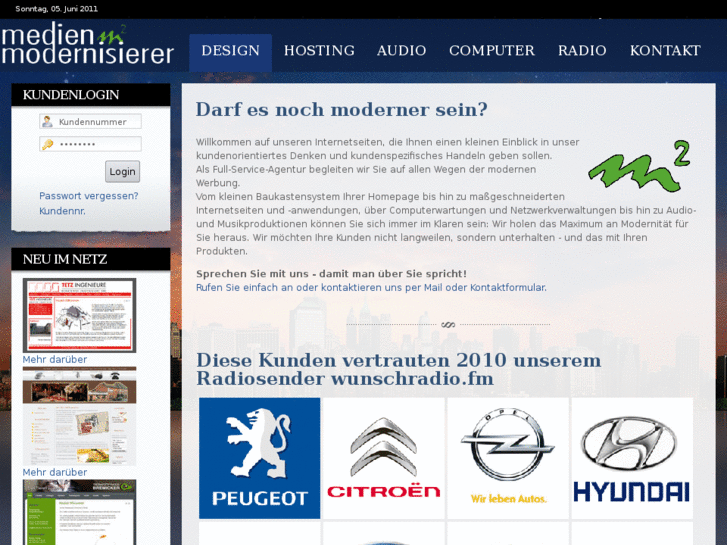This screenshot has width=727, height=545.
Task: Click the key icon in password field
Action: (x=47, y=144)
